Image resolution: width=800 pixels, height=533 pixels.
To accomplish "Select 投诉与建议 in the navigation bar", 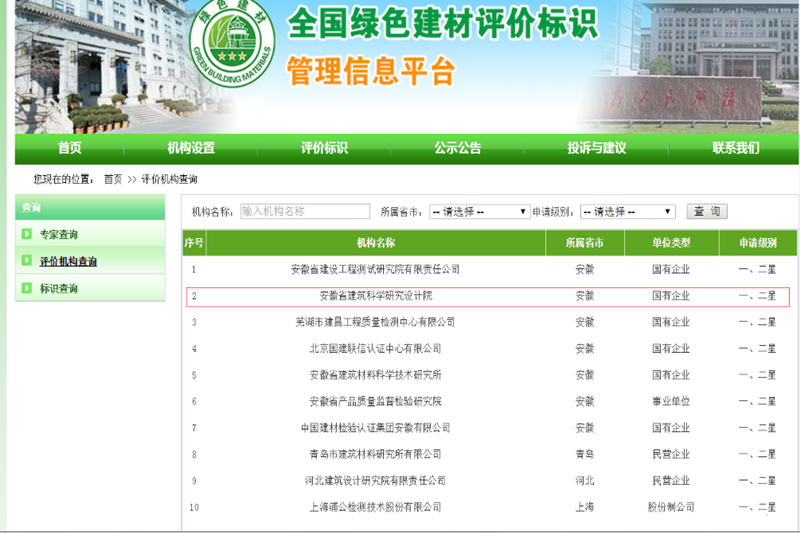I will [x=596, y=148].
